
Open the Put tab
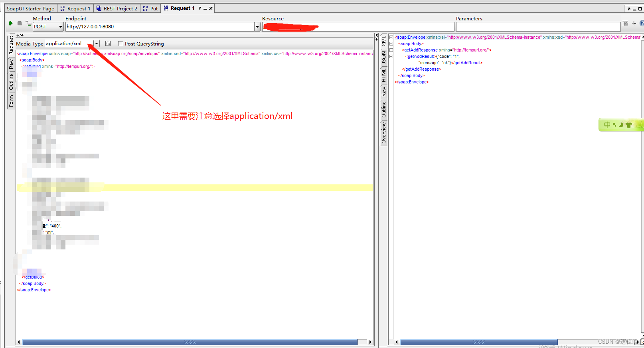[150, 8]
